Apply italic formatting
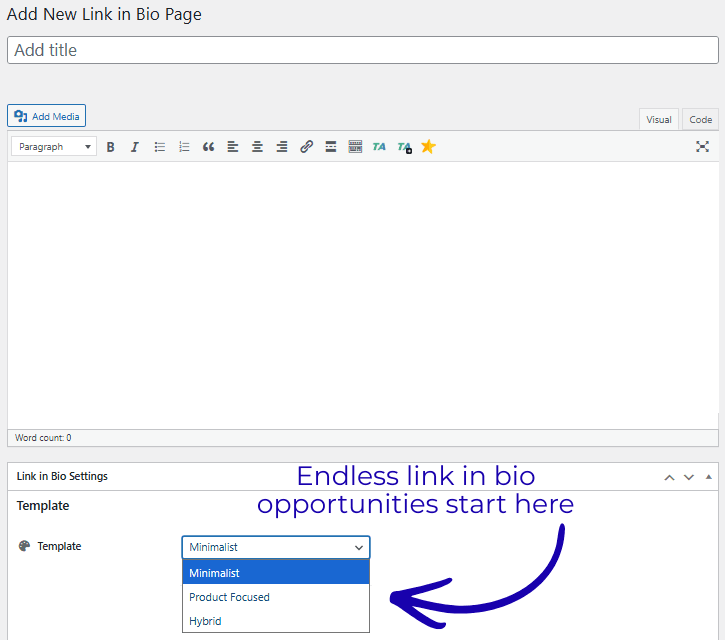725x640 pixels. click(135, 147)
